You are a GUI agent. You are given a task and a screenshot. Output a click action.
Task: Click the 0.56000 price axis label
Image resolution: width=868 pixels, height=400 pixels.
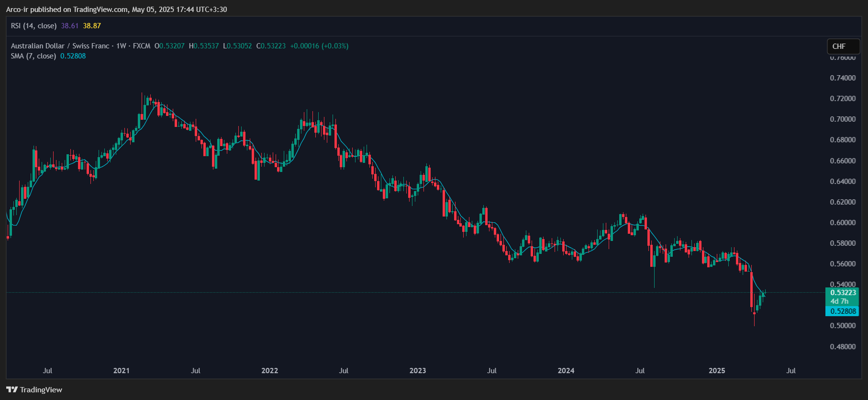pos(843,264)
